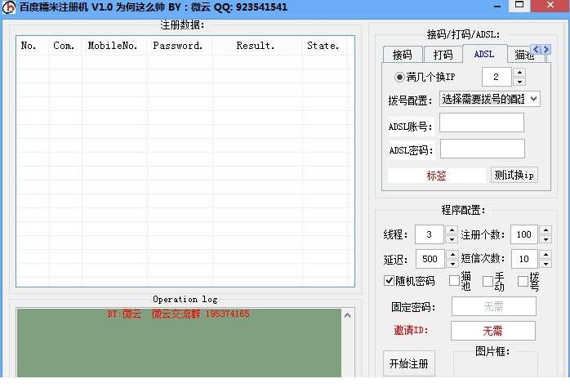
Task: Decrease the 延迟 delay value
Action: [452, 264]
